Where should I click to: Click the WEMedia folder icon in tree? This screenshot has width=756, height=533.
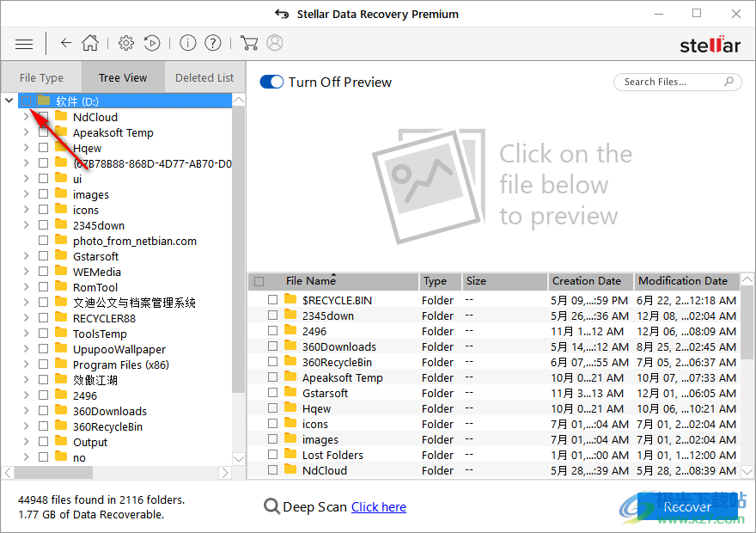61,271
